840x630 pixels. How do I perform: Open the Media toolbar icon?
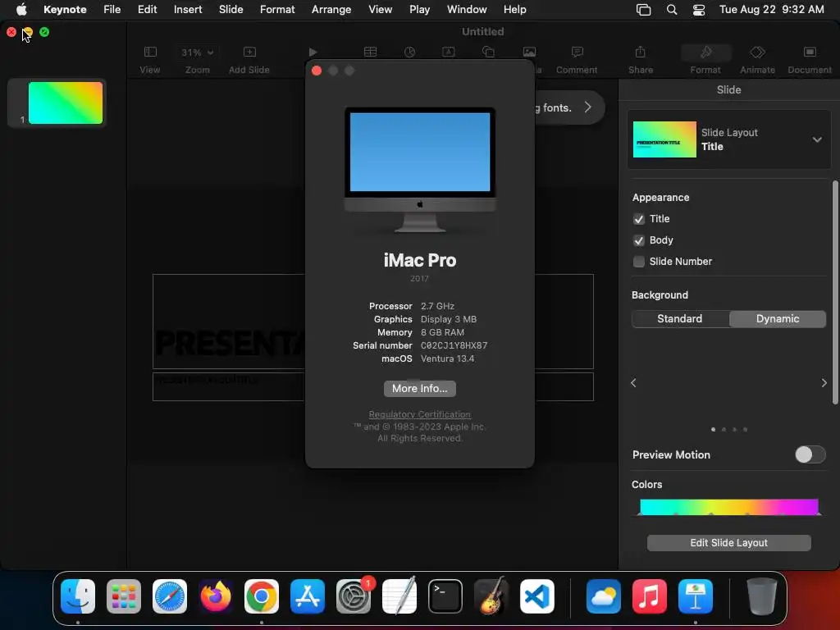pos(529,52)
